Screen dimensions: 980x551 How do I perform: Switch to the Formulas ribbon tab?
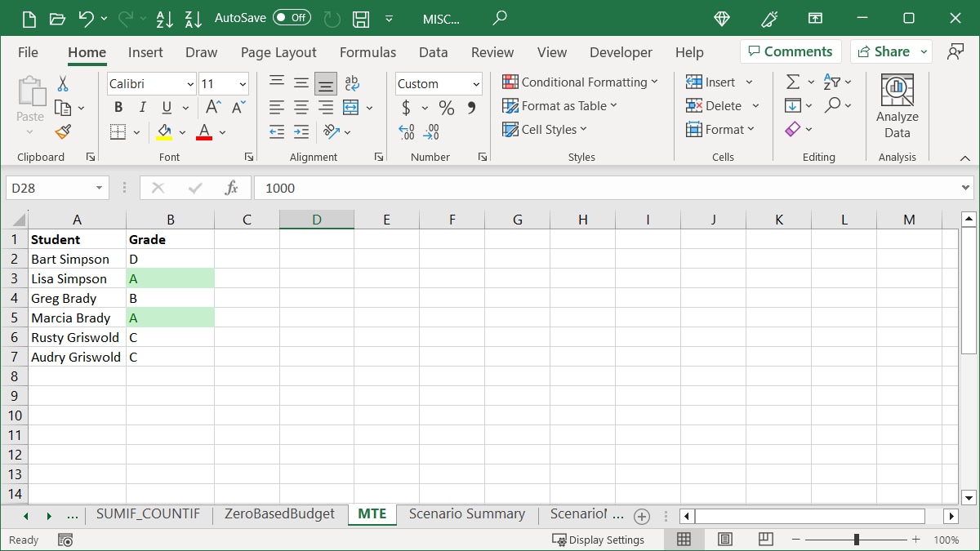pos(367,52)
